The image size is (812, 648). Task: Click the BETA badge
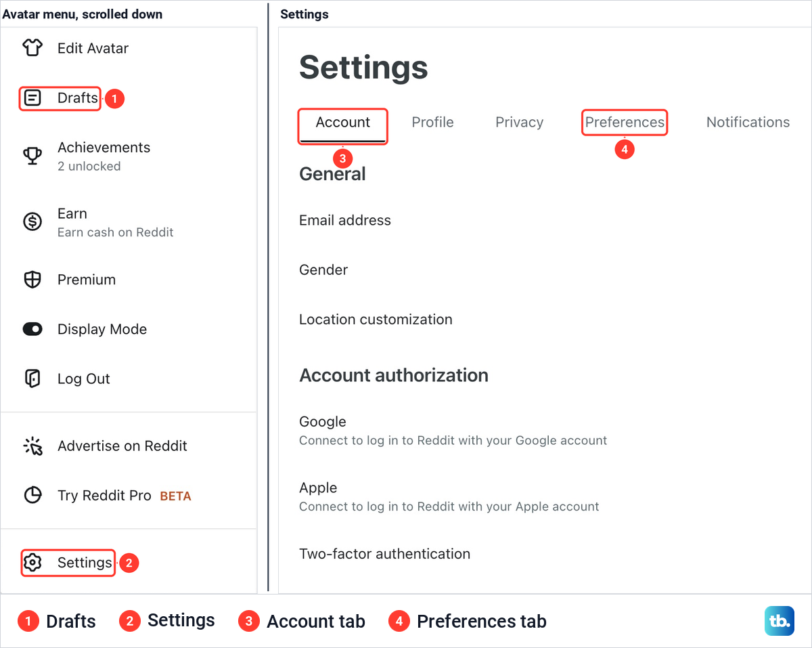(175, 496)
